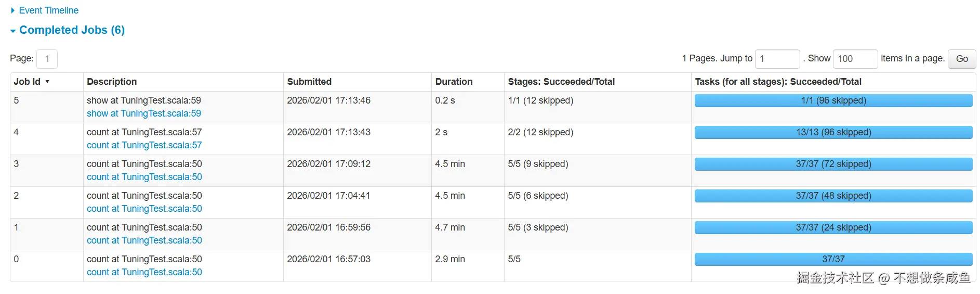Click the items per page input field

tap(855, 59)
